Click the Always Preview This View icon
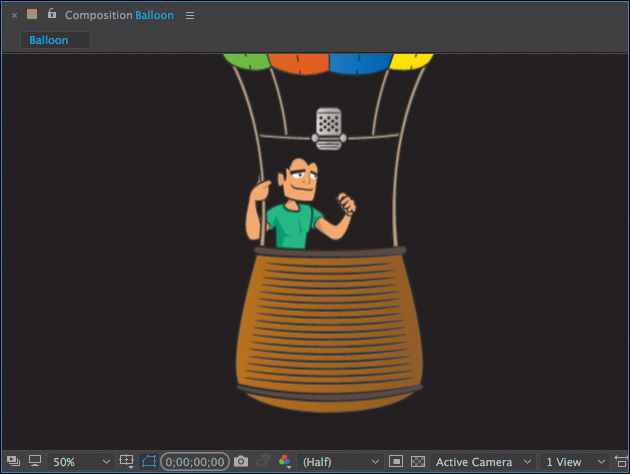The width and height of the screenshot is (630, 474). [13, 461]
